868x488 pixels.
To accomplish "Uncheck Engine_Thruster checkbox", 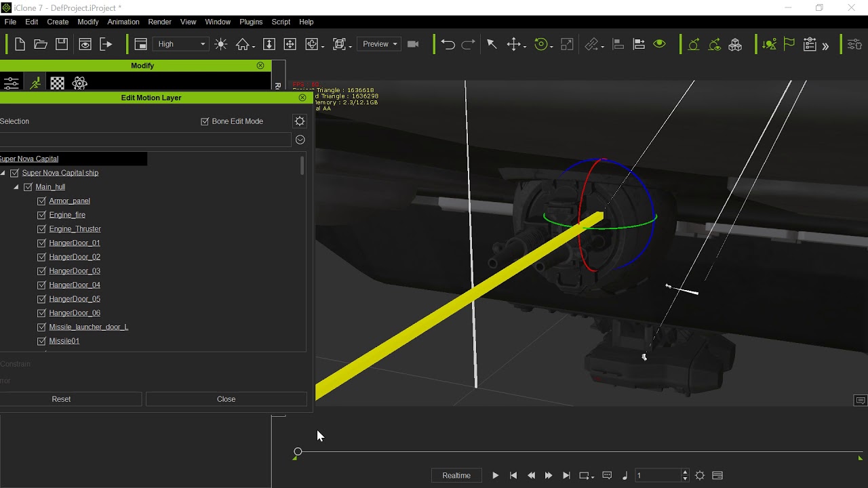I will click(41, 229).
